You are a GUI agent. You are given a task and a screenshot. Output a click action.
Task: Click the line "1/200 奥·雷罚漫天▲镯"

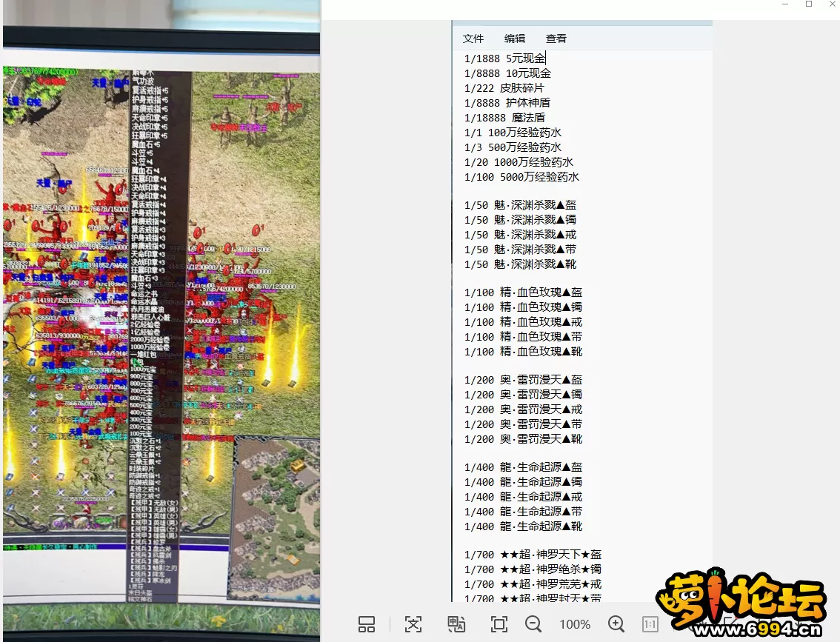pos(524,395)
